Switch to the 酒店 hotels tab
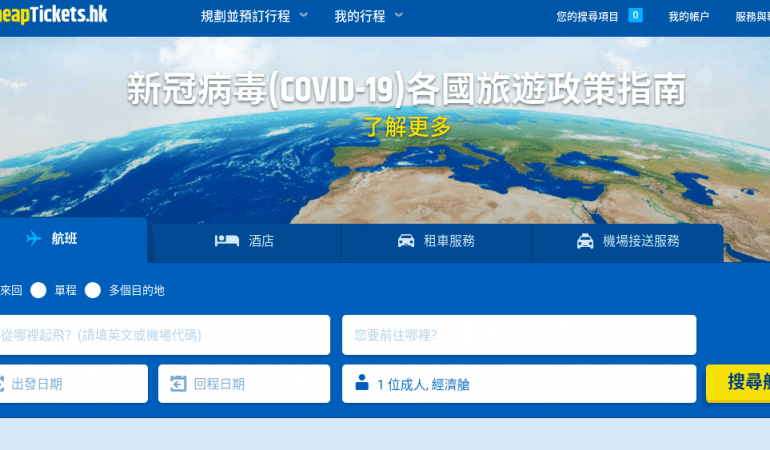The width and height of the screenshot is (770, 450). (244, 242)
